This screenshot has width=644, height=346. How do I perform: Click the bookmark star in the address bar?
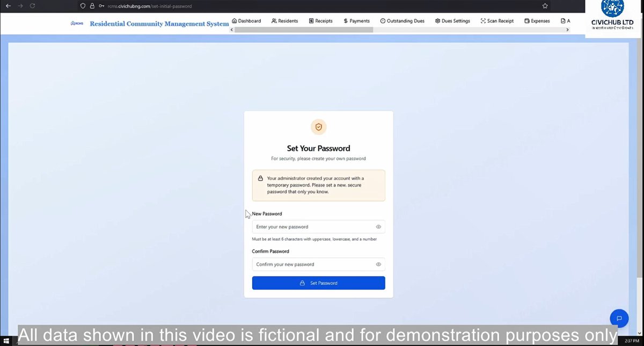pyautogui.click(x=545, y=6)
